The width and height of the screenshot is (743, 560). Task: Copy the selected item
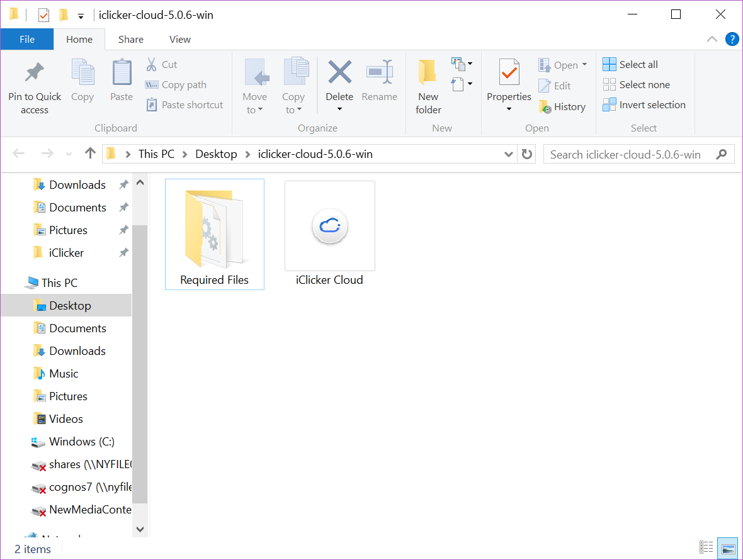coord(82,82)
